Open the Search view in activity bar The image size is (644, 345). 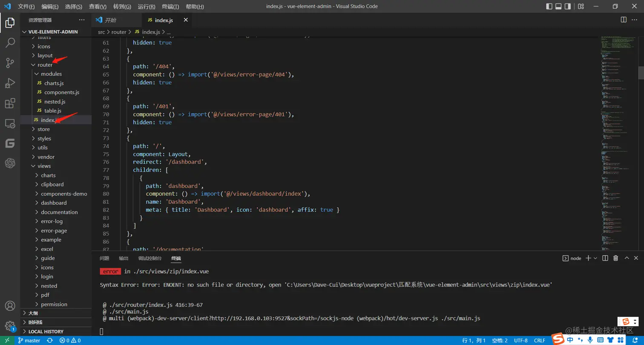point(10,43)
